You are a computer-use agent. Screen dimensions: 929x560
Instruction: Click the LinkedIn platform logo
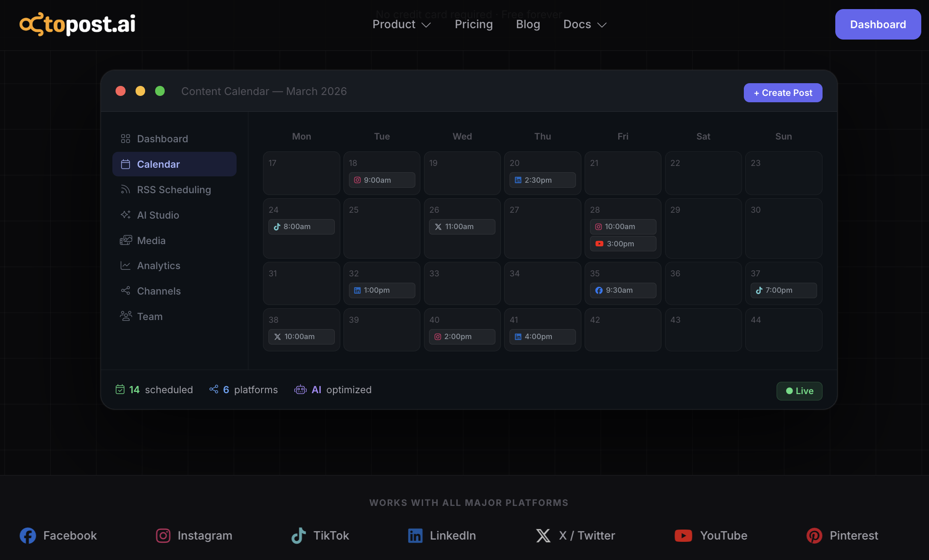[x=415, y=535]
